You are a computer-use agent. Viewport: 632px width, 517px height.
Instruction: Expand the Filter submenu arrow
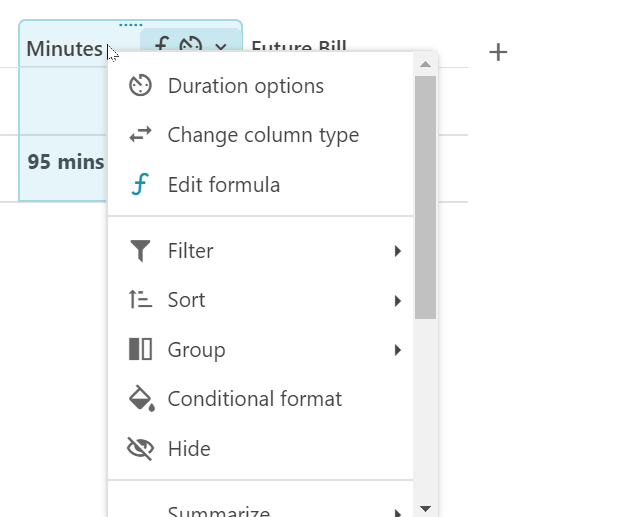398,251
